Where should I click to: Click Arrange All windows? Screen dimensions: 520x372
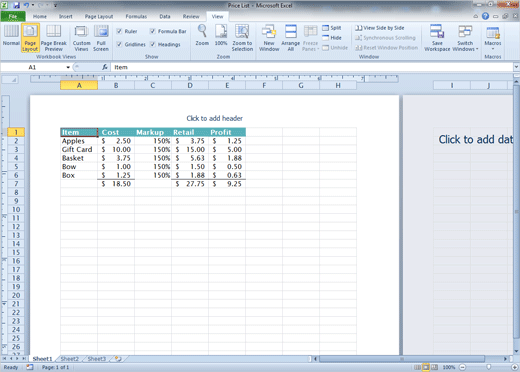pos(290,38)
